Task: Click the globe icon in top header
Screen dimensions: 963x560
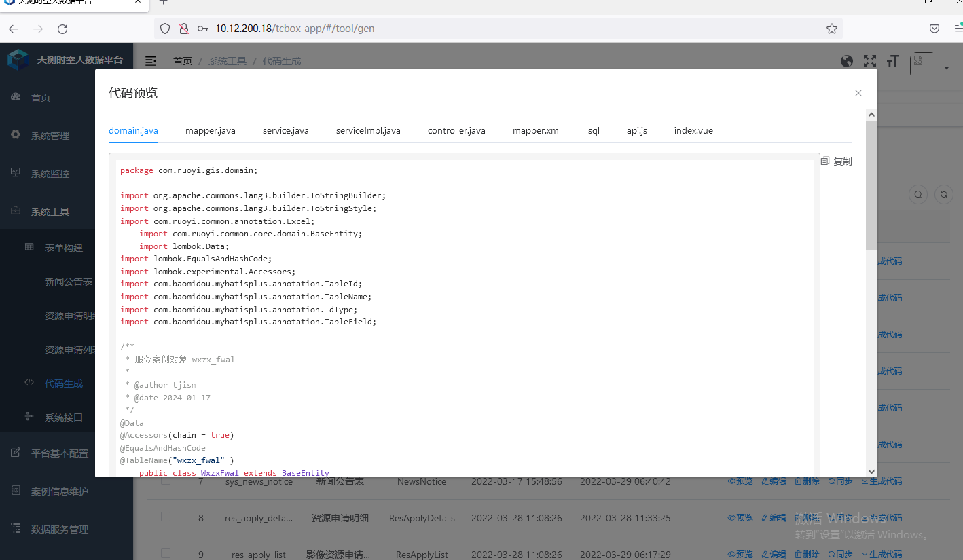Action: click(x=847, y=61)
